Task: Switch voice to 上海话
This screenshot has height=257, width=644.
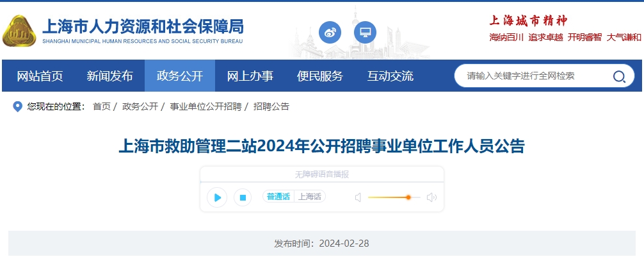Action: (310, 197)
